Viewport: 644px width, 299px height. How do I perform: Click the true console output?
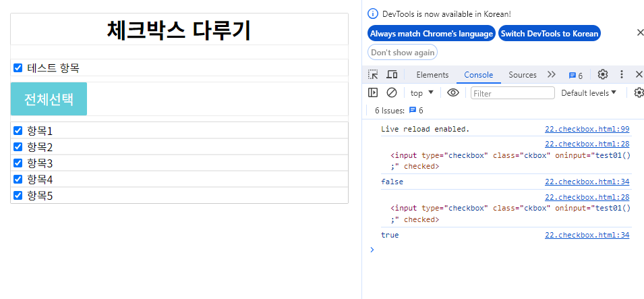[390, 236]
